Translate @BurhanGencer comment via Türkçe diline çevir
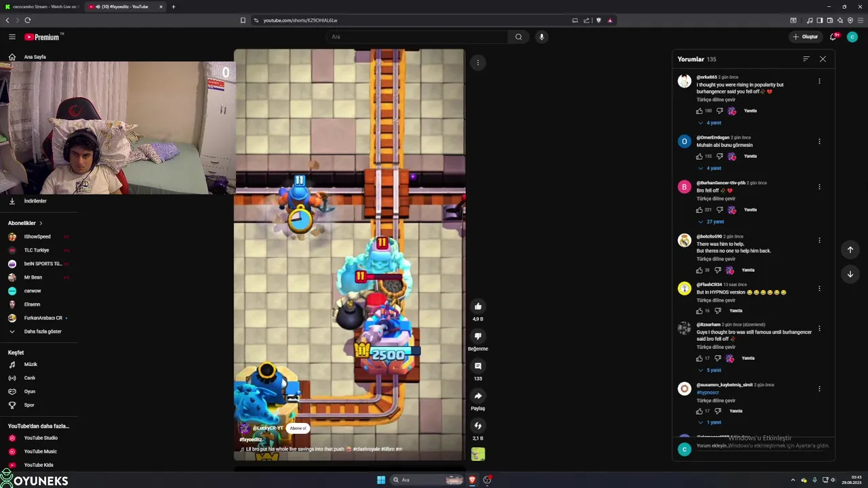The width and height of the screenshot is (868, 488). point(715,199)
